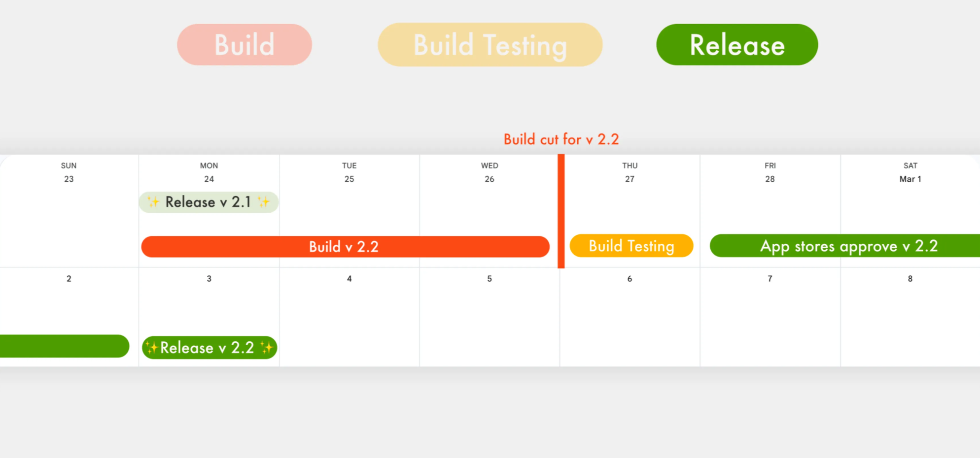Select Thursday 27 date header

(x=630, y=172)
